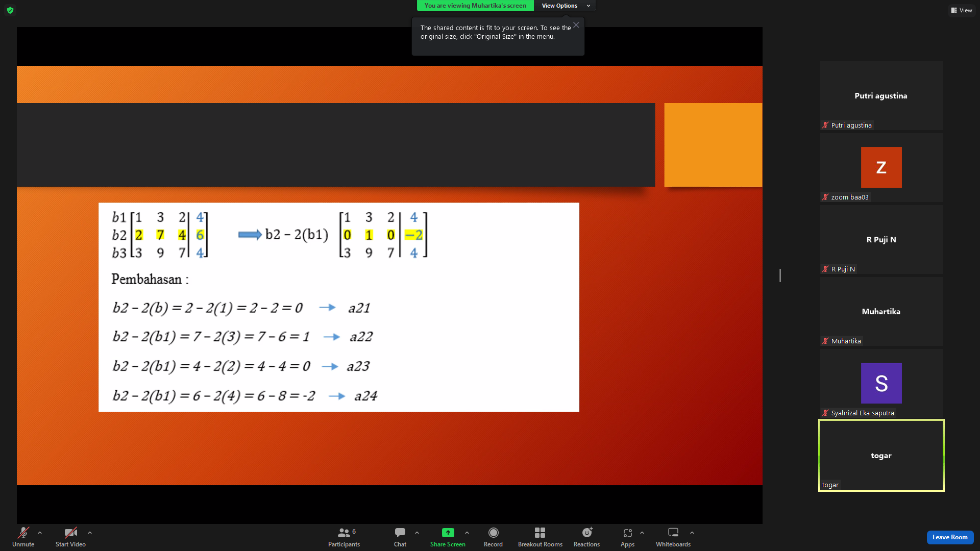The image size is (980, 551).
Task: Click the 'b2 – 2(b1)' operation label beside the blue arrow
Action: 297,235
